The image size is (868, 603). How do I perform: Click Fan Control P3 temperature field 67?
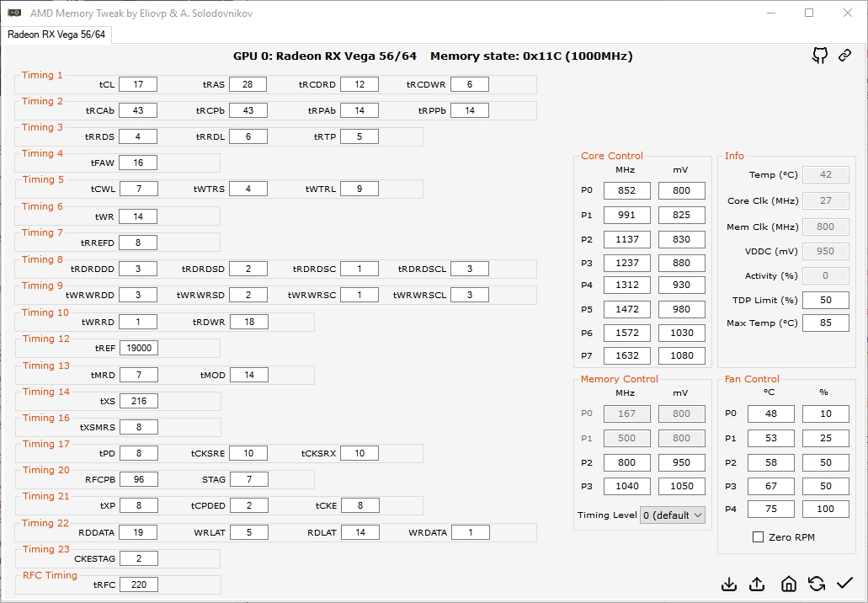point(770,486)
